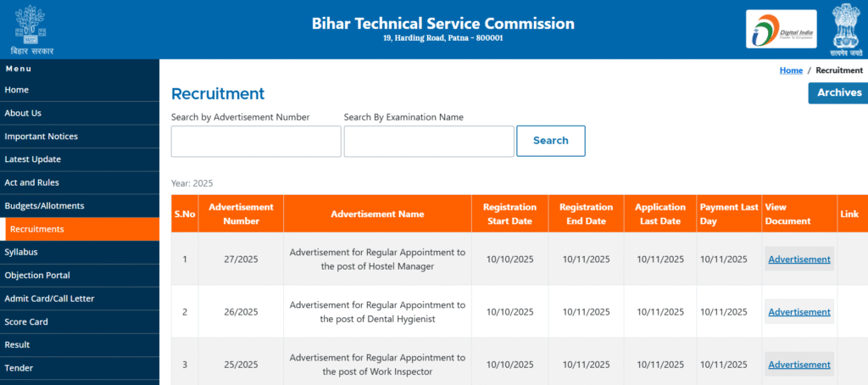The image size is (868, 385).
Task: Select the Recruitments menu item
Action: pos(37,229)
